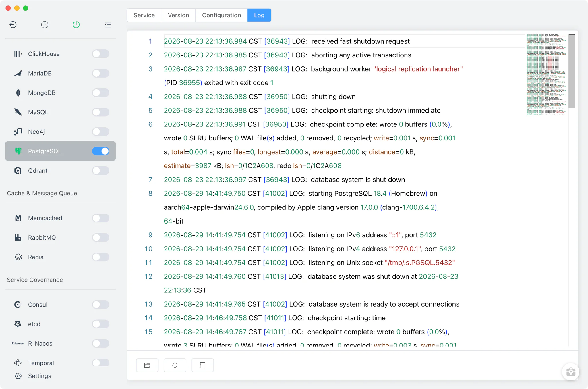Click the MariaDB seal icon
The image size is (588, 389).
click(18, 73)
